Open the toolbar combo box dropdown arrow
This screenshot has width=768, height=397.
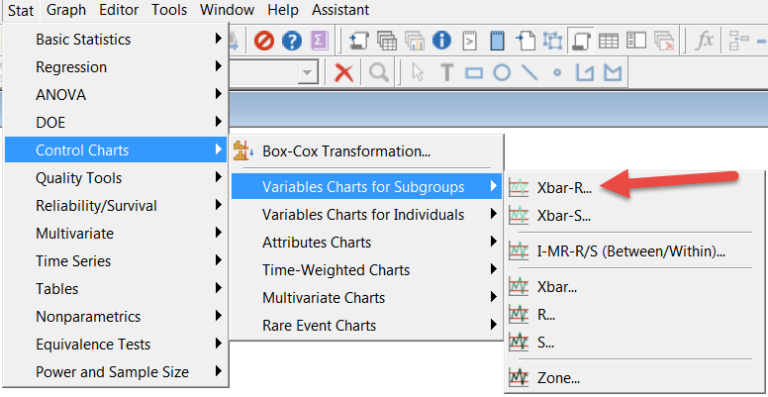(x=308, y=73)
